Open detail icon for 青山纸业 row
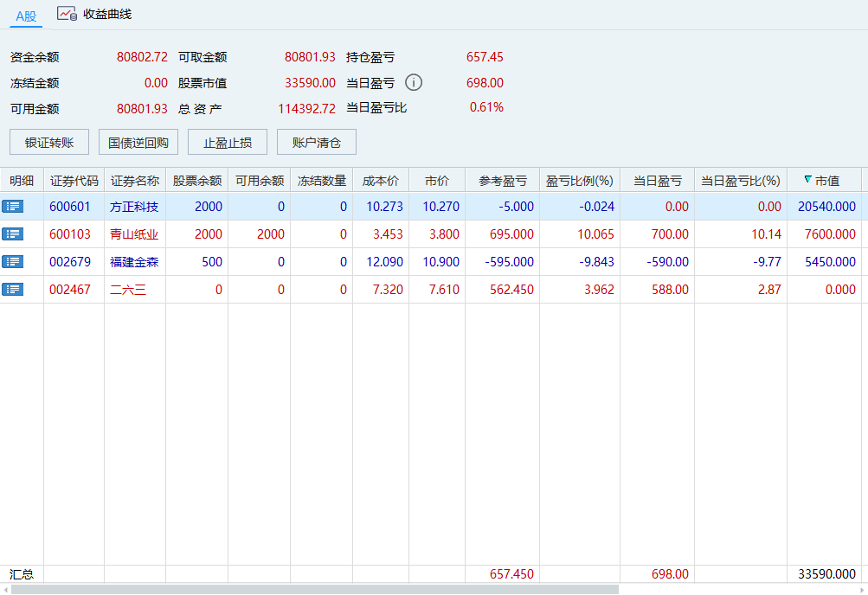Screen dimensions: 868x595 pyautogui.click(x=12, y=234)
